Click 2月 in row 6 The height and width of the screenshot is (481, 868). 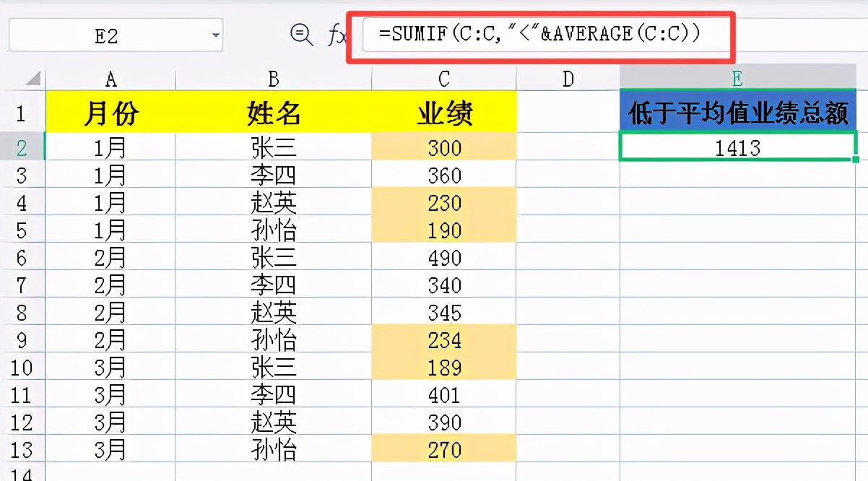pos(110,257)
